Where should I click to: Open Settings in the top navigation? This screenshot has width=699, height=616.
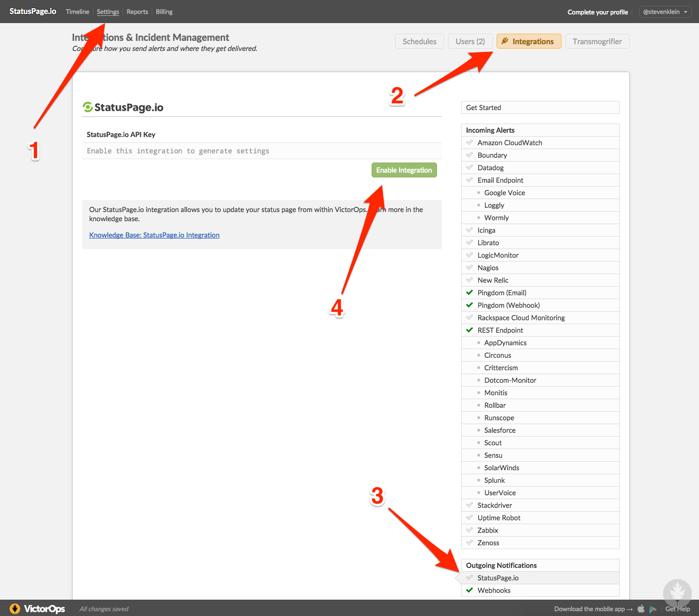pos(108,12)
